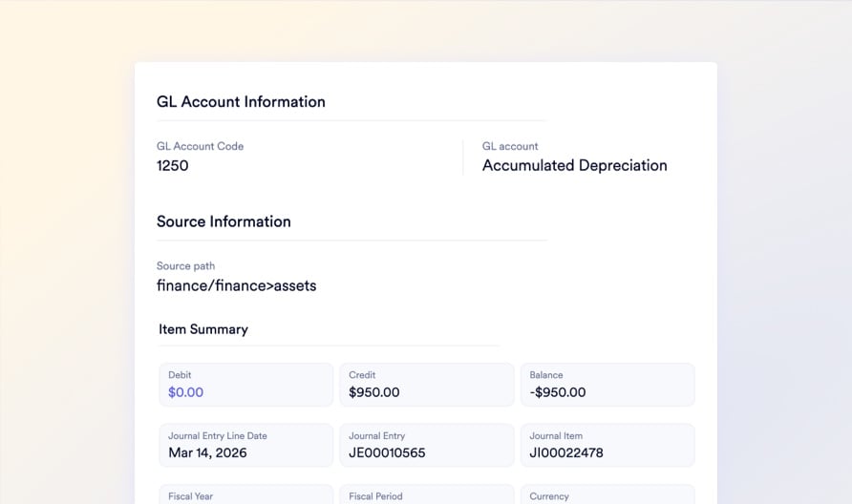Click the Source path label
The image size is (852, 504).
pos(185,266)
